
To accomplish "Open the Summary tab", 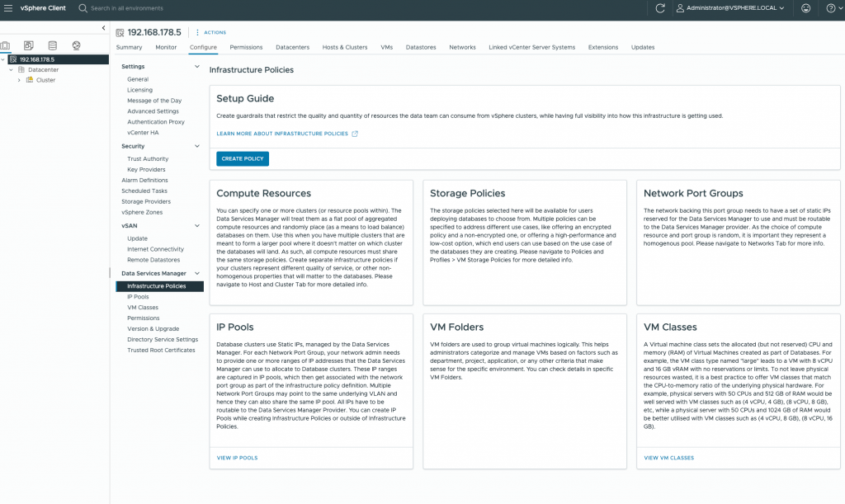I will pyautogui.click(x=129, y=47).
